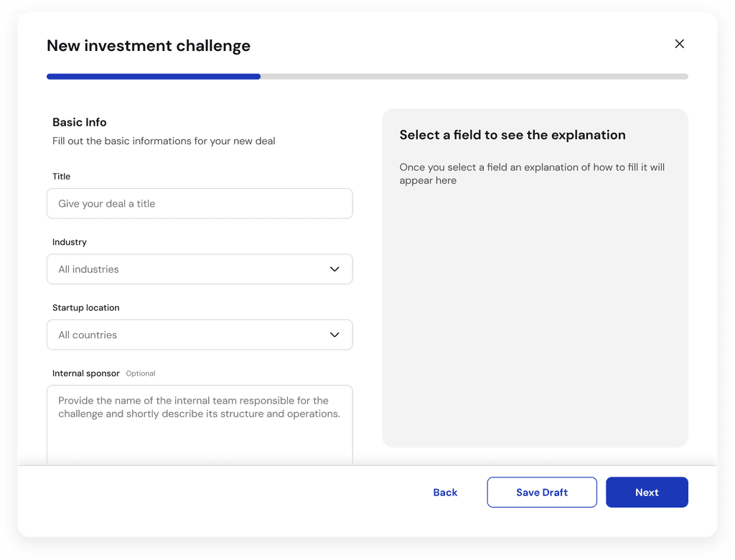This screenshot has width=735, height=560.
Task: Click the Basic Info section heading
Action: pos(80,122)
